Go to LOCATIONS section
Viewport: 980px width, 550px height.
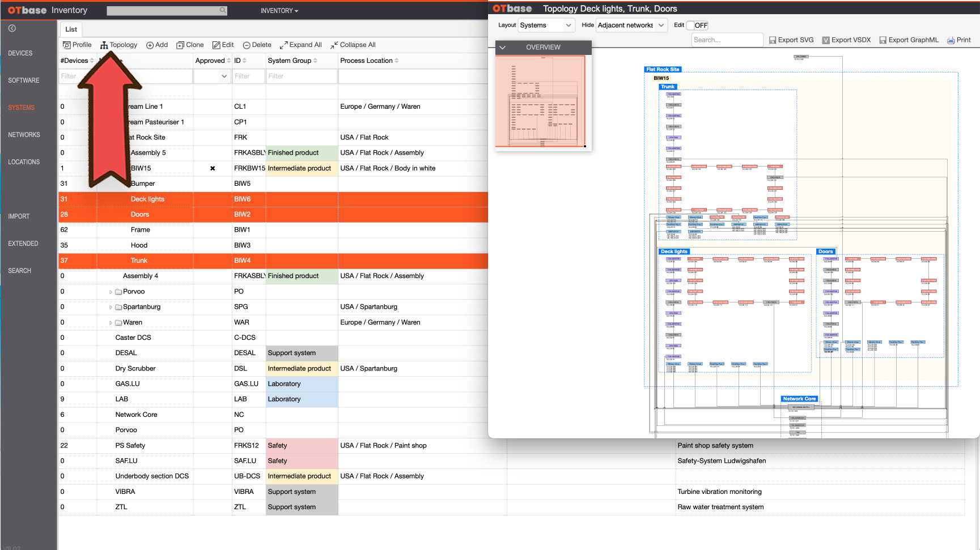click(x=24, y=162)
